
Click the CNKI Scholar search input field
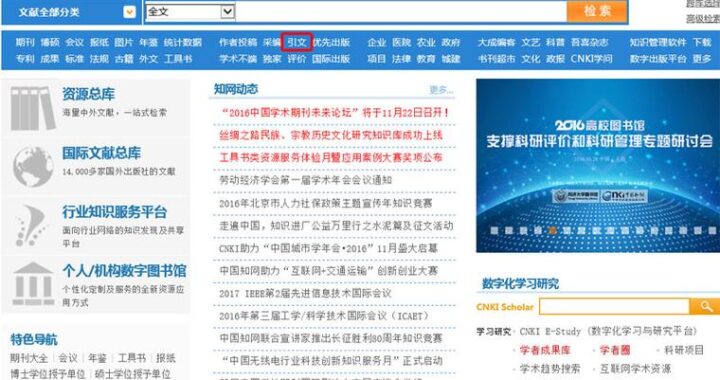click(x=614, y=306)
